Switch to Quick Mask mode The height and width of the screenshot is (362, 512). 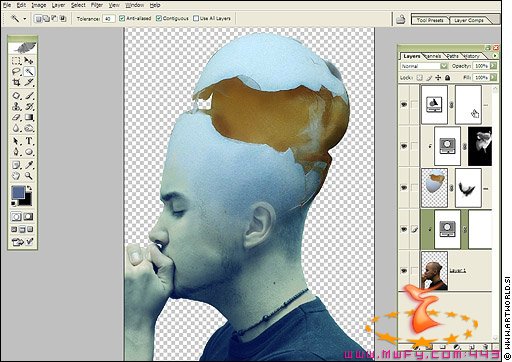[x=29, y=217]
